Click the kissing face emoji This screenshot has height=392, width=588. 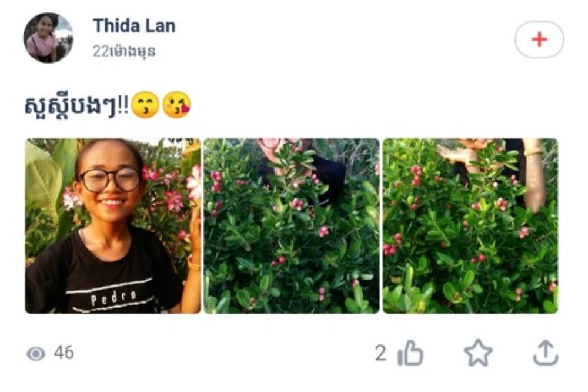point(146,105)
